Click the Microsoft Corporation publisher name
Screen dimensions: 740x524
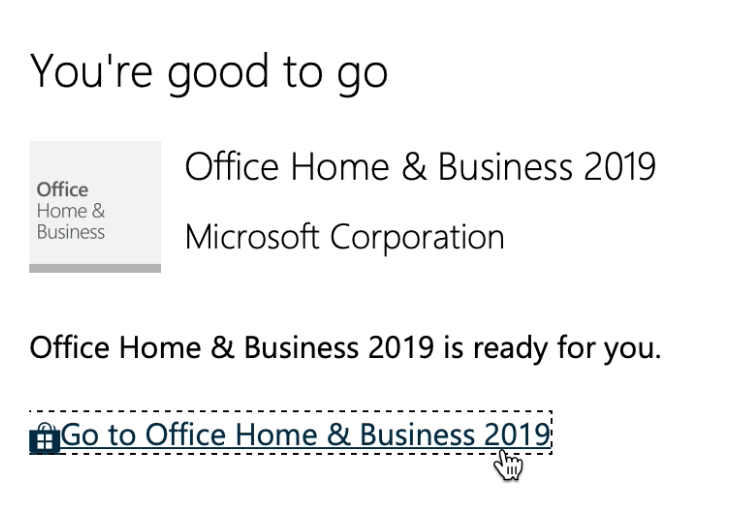[x=345, y=237]
